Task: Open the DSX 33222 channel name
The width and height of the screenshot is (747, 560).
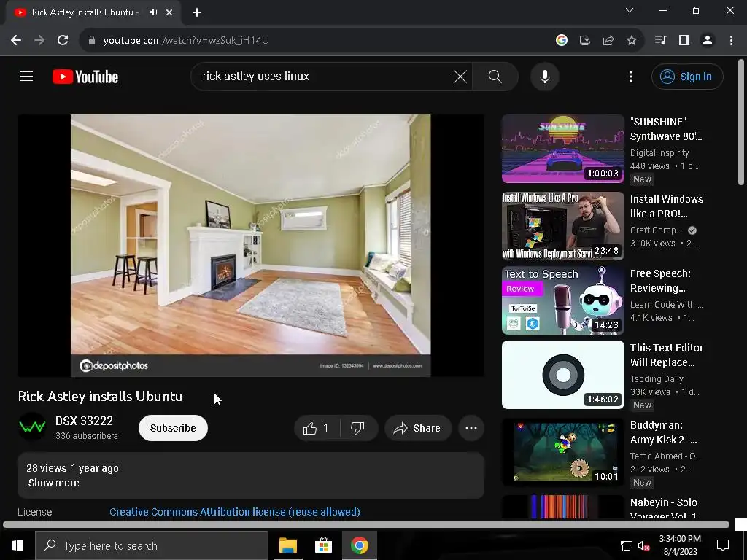Action: point(84,421)
